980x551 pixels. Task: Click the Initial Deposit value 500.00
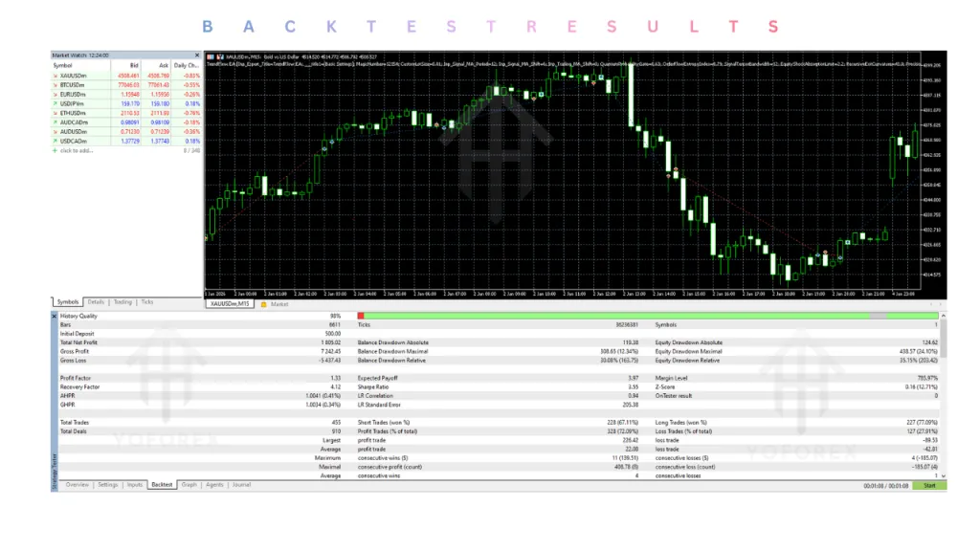[x=332, y=334]
